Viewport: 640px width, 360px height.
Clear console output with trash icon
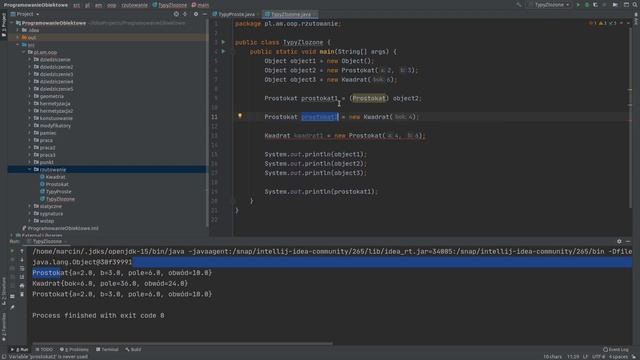[22, 294]
